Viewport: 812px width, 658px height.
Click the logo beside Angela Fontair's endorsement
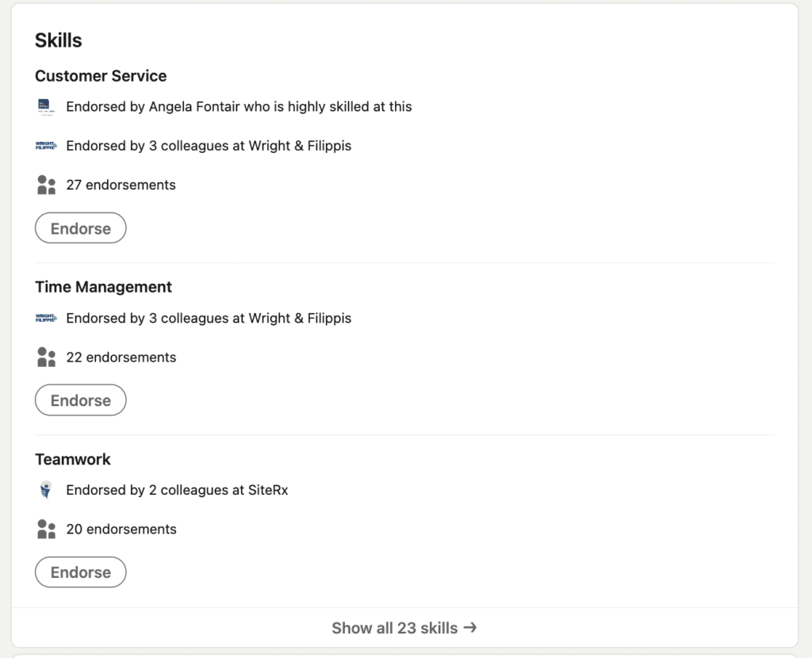click(46, 106)
